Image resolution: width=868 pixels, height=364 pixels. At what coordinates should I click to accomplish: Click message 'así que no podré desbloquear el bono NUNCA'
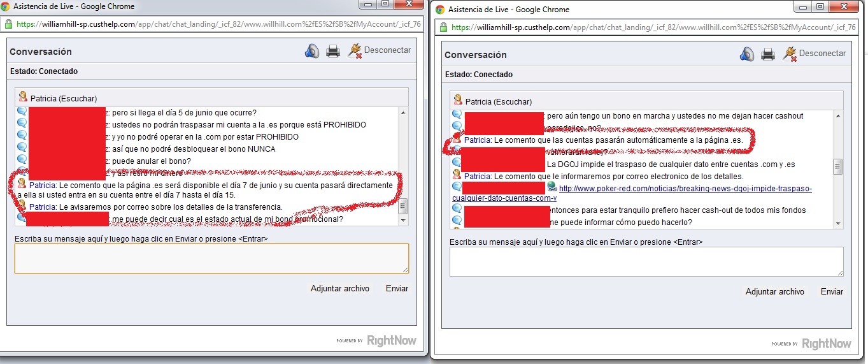pos(194,149)
